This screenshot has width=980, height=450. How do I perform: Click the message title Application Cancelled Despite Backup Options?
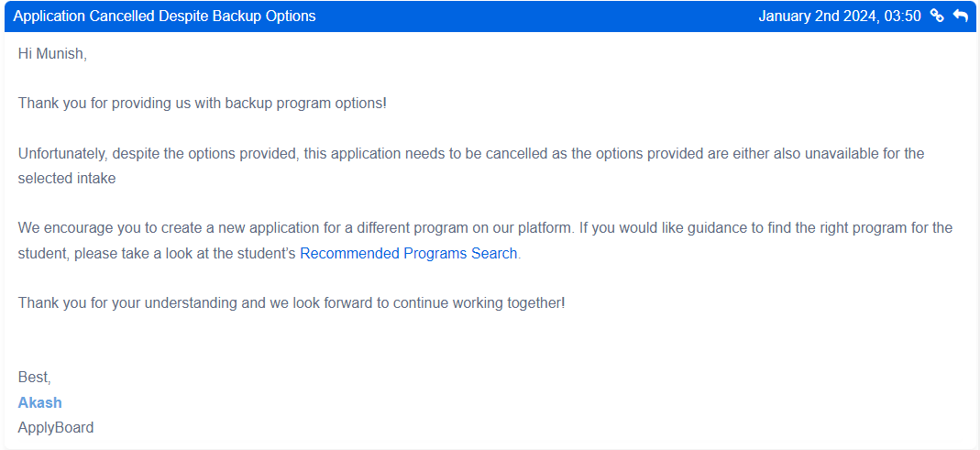coord(164,16)
